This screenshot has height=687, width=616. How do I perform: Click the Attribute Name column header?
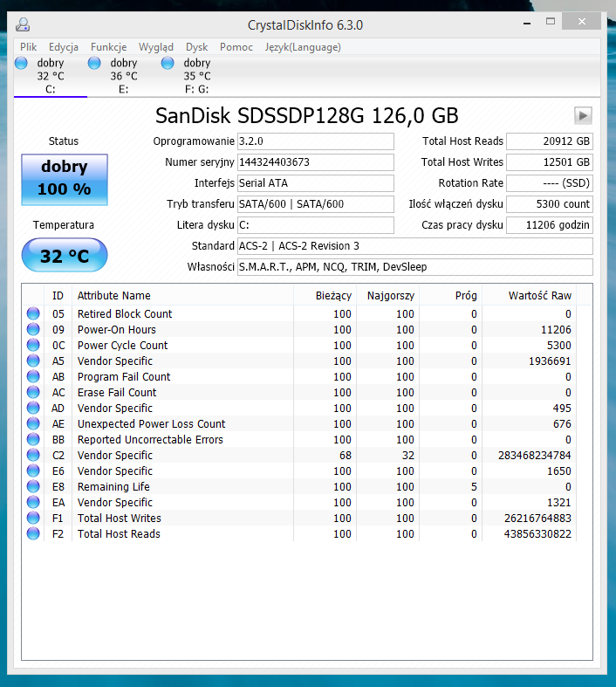click(x=182, y=296)
